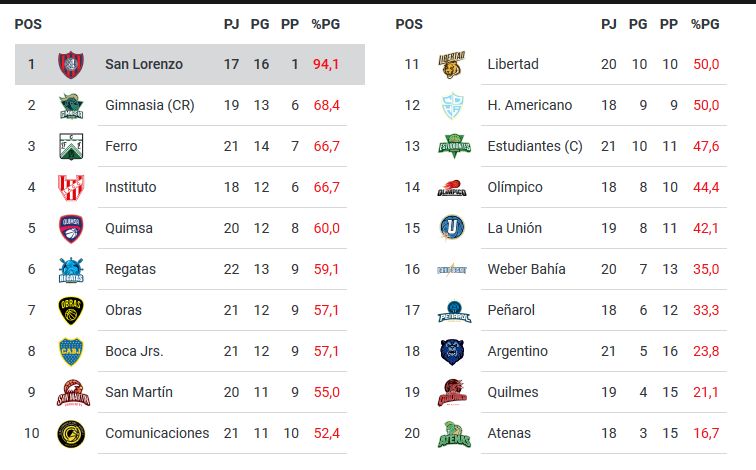Click the La Unión blue U badge
This screenshot has height=470, width=756.
(x=452, y=228)
